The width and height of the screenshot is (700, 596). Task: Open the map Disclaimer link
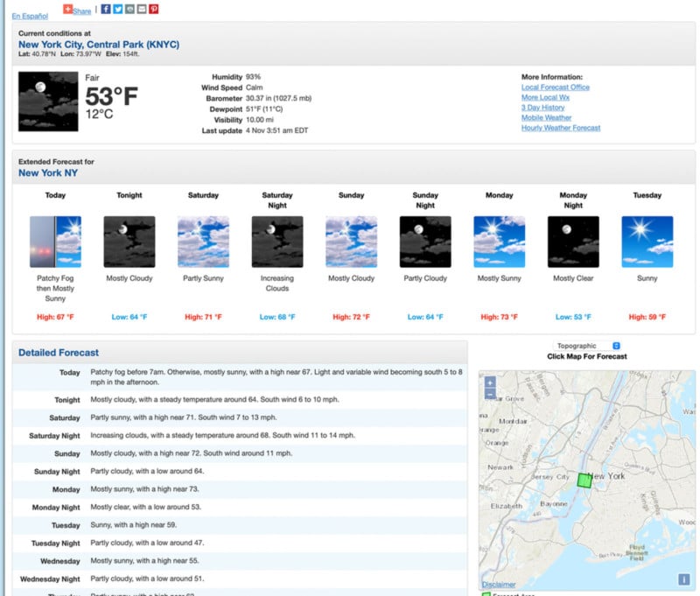pyautogui.click(x=499, y=585)
